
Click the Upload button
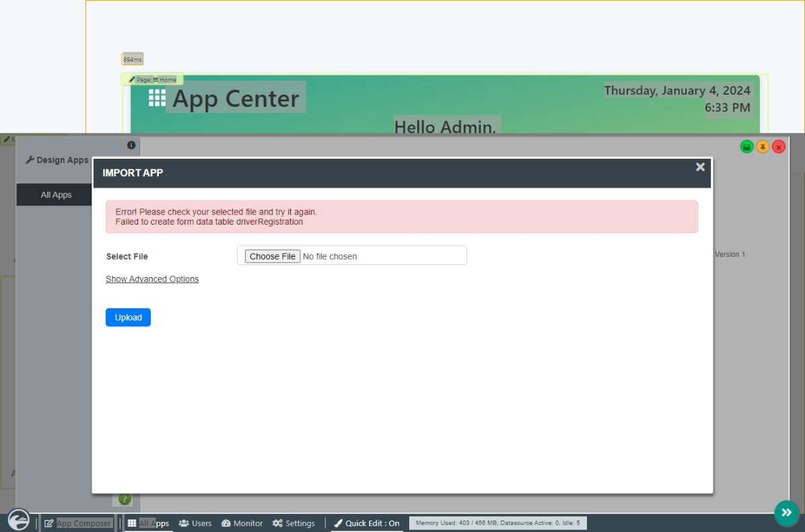[x=128, y=317]
